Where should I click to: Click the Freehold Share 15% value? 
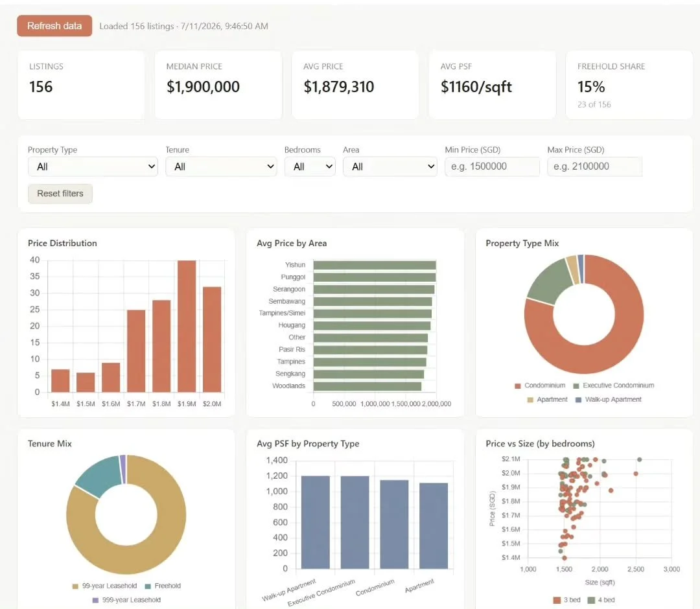click(591, 87)
